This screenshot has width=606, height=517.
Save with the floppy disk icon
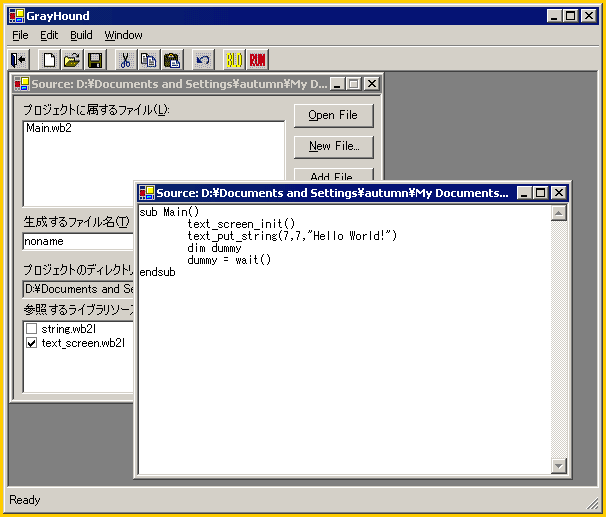(95, 60)
